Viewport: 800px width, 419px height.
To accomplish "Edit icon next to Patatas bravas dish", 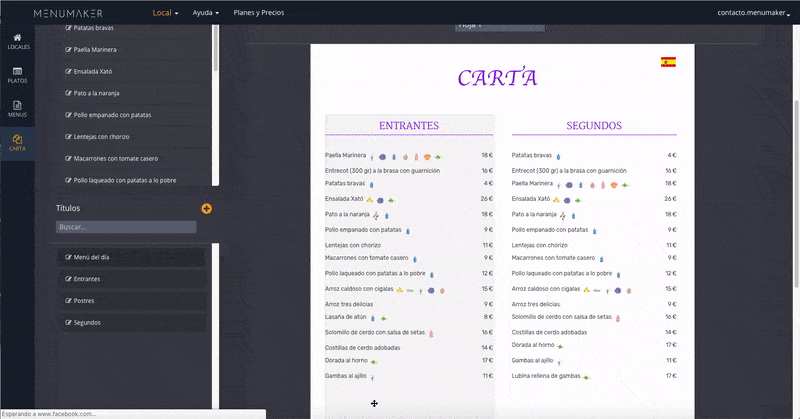I will point(68,28).
